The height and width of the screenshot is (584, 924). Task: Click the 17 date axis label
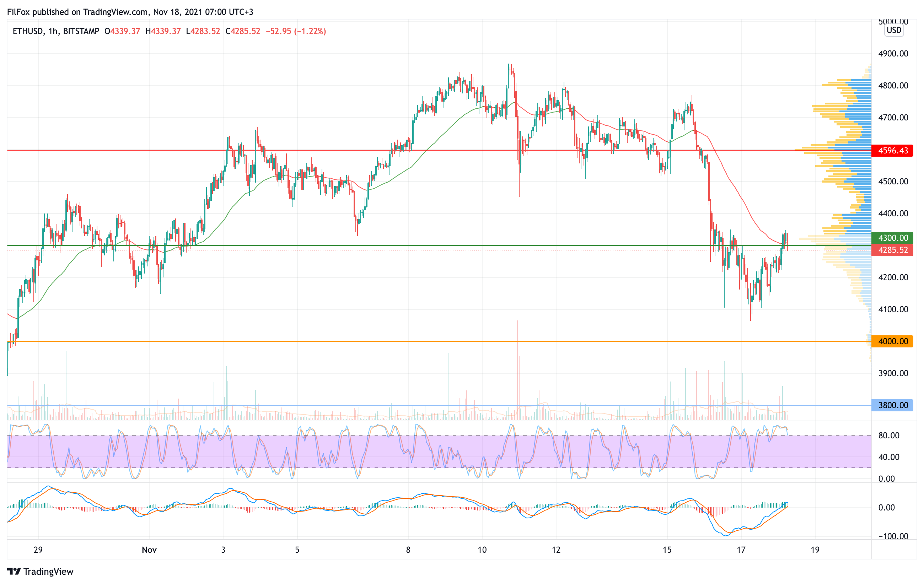tap(741, 550)
